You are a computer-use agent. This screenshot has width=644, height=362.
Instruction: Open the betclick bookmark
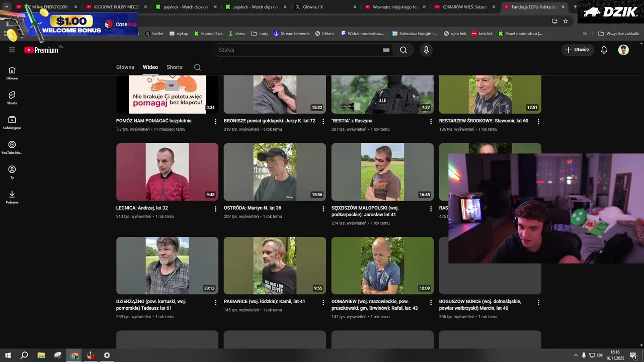(482, 34)
